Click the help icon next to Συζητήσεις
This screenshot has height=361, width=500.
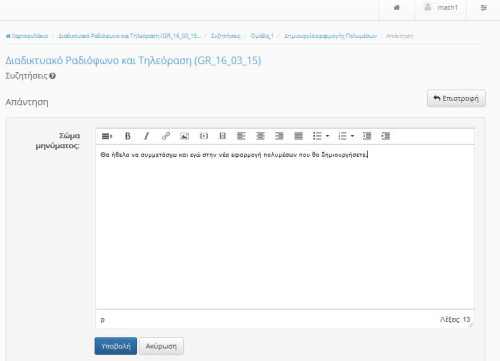click(52, 76)
